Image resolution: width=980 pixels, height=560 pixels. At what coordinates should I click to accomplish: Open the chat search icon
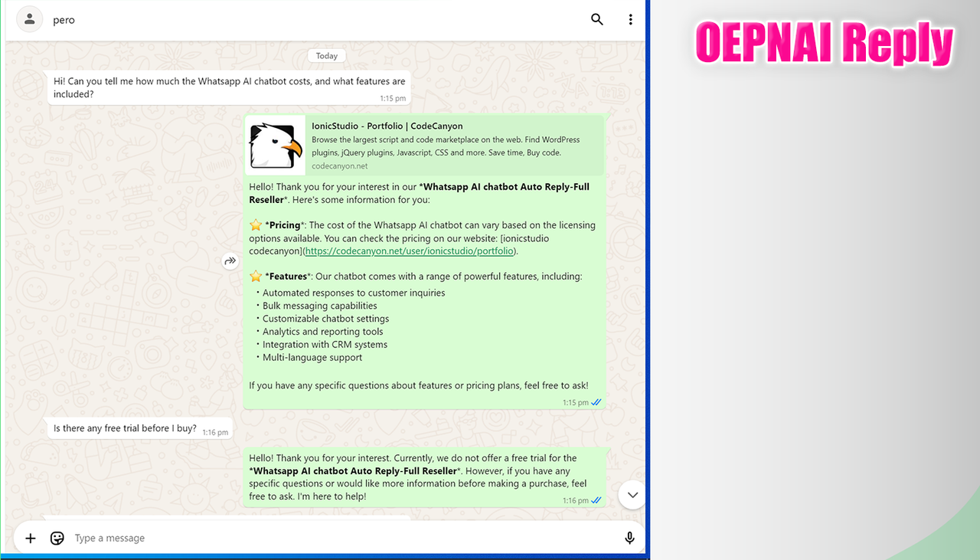(x=596, y=19)
